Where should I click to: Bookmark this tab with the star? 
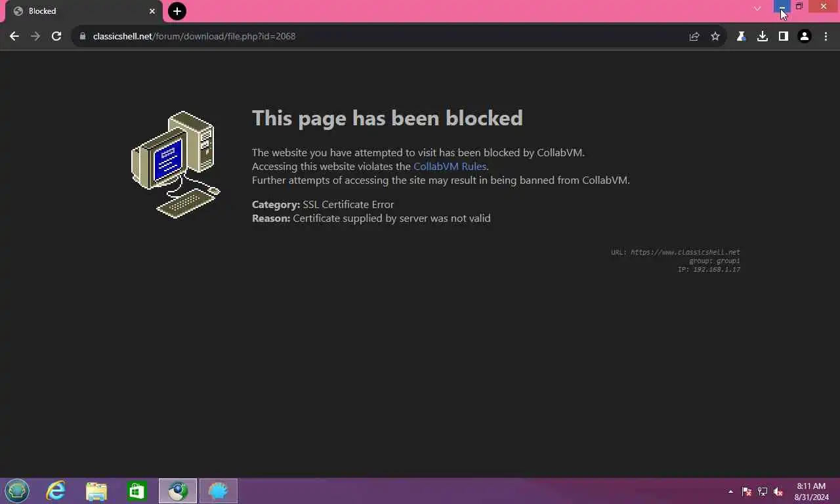pyautogui.click(x=715, y=36)
